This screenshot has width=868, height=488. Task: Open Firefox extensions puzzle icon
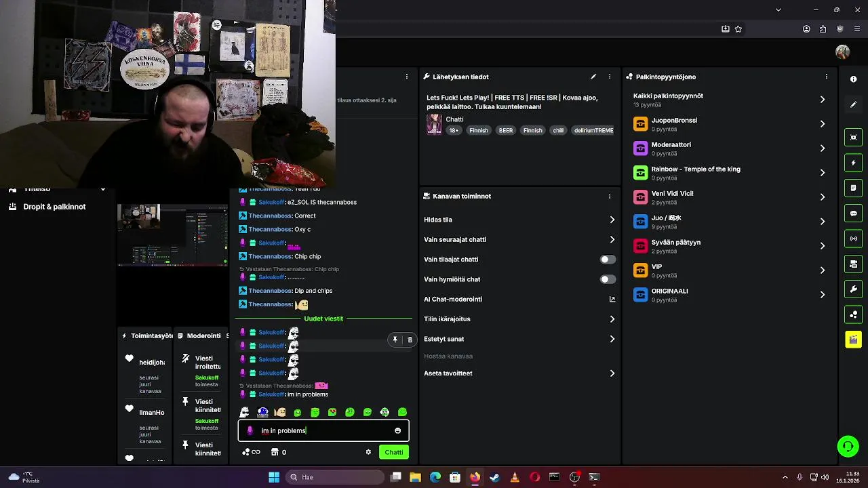coord(823,29)
